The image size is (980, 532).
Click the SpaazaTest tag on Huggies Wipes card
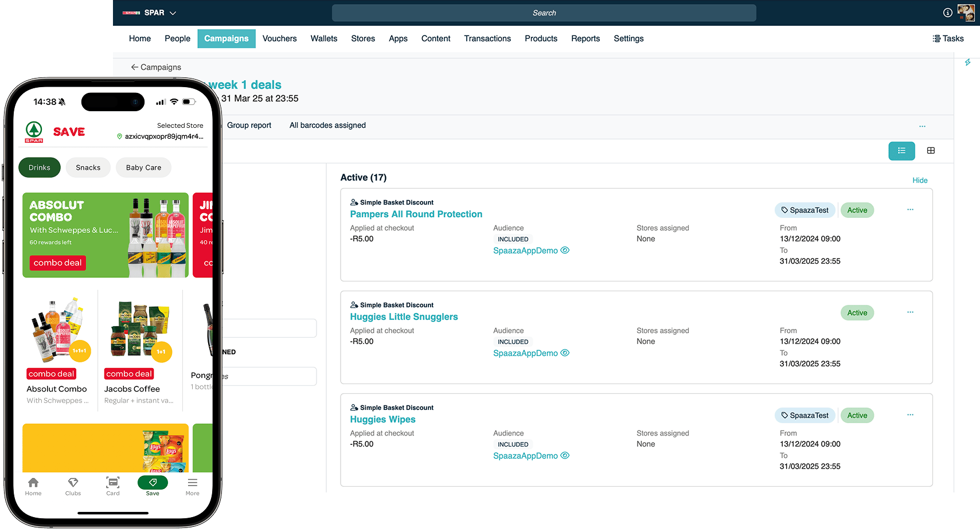coord(805,416)
